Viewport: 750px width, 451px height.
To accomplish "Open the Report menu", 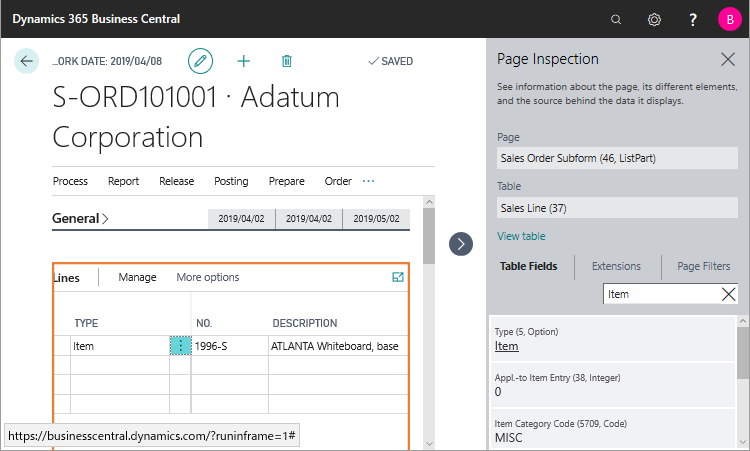I will (123, 181).
